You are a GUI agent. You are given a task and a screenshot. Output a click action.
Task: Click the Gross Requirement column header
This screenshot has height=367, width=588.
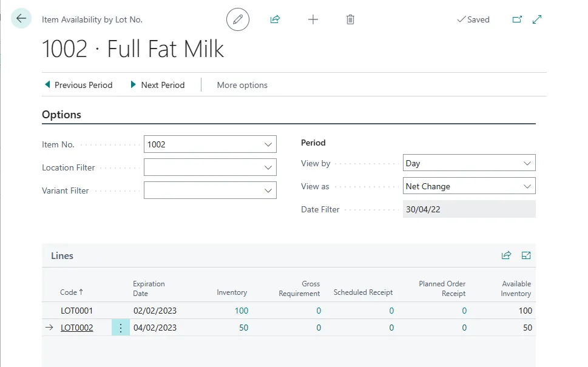point(299,289)
